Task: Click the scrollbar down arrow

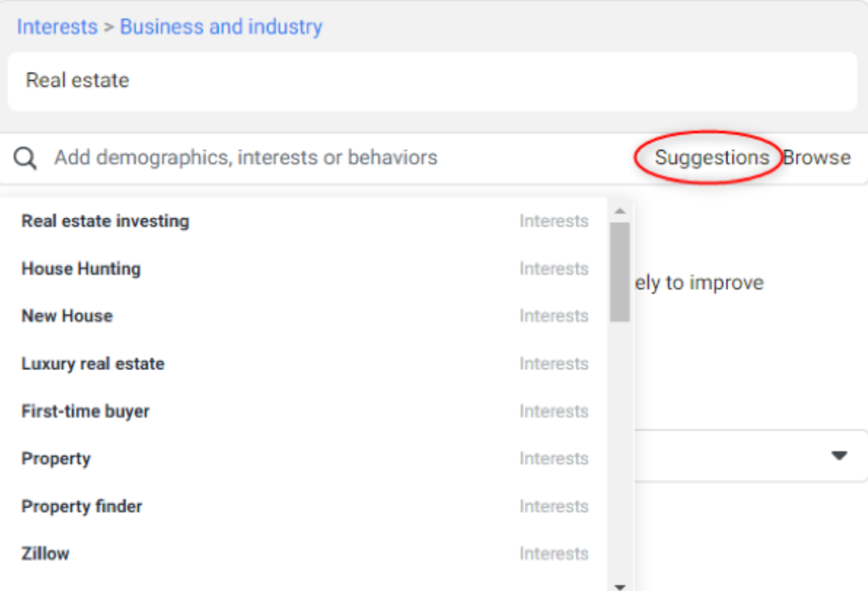Action: coord(620,587)
